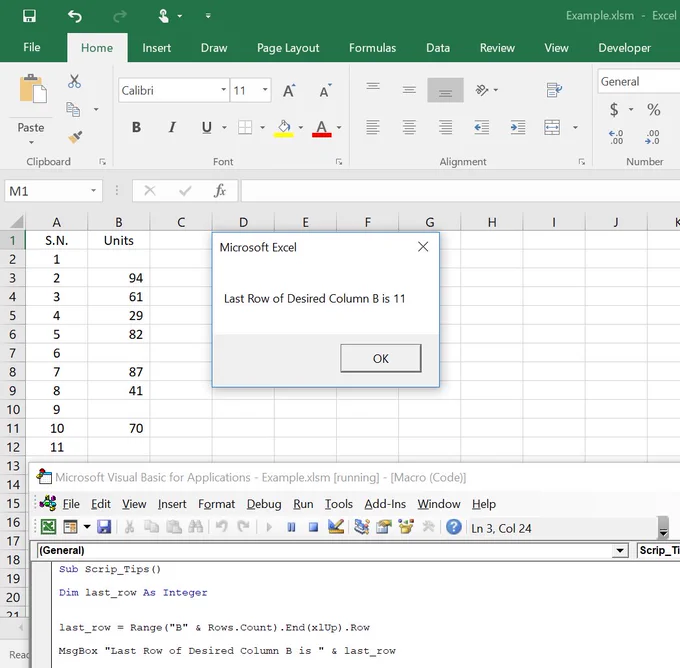
Task: Open the File tab
Action: (x=32, y=47)
